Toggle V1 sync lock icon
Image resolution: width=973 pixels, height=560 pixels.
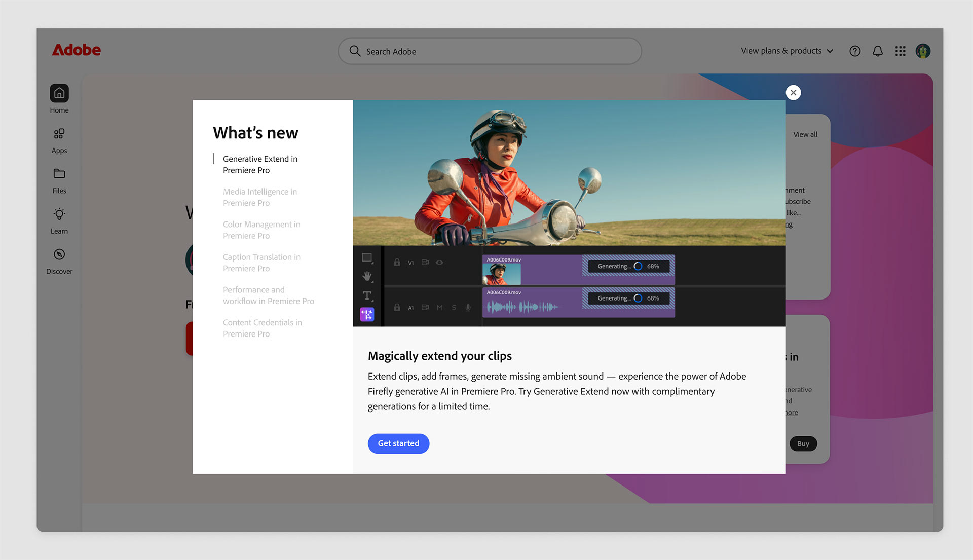coord(425,263)
